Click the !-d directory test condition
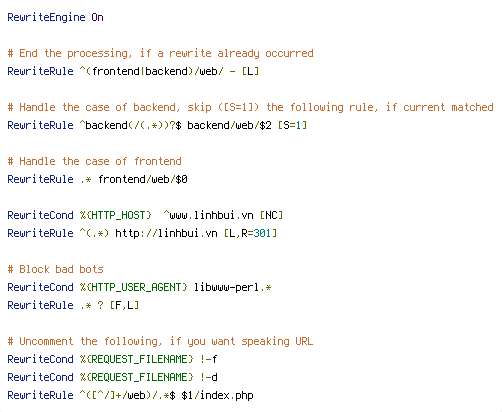The image size is (502, 412). tap(209, 377)
